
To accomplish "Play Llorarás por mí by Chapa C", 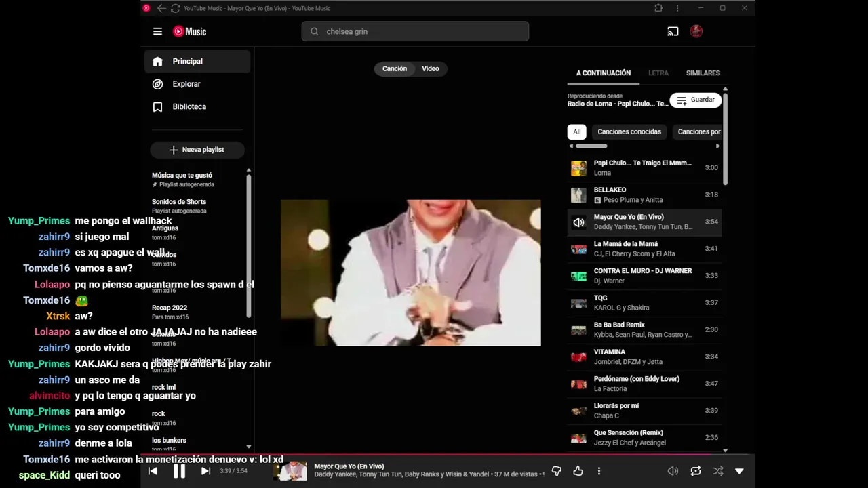I will coord(644,411).
